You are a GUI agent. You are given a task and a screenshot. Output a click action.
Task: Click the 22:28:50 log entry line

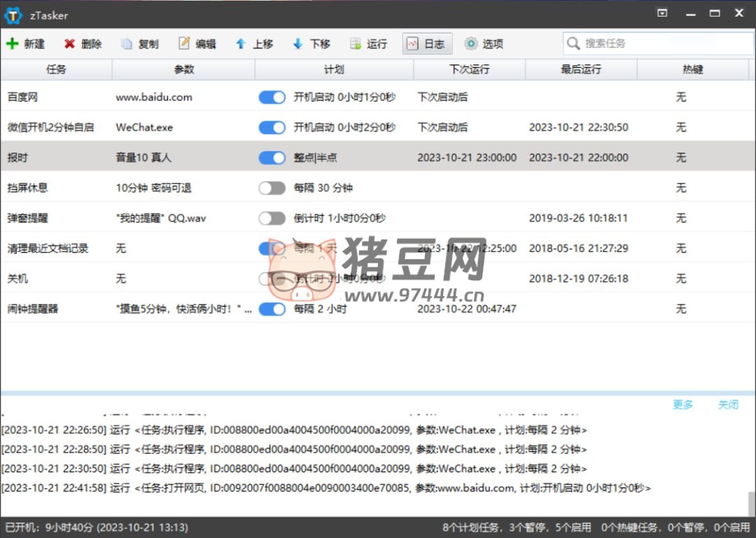point(293,449)
